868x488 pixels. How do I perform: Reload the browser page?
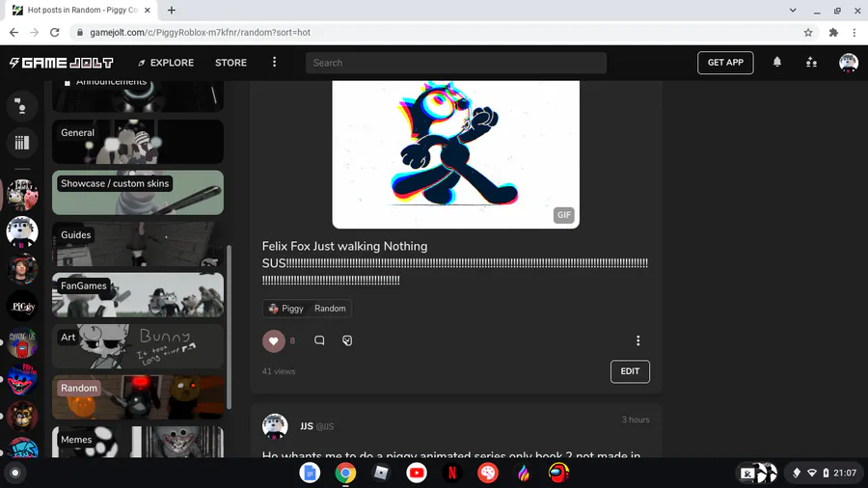click(54, 33)
